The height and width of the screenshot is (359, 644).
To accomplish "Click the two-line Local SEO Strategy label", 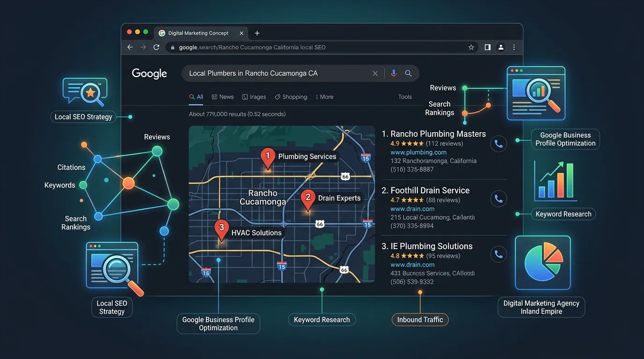I will (112, 307).
